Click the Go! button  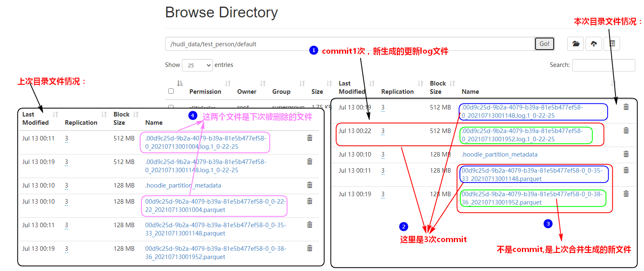545,44
